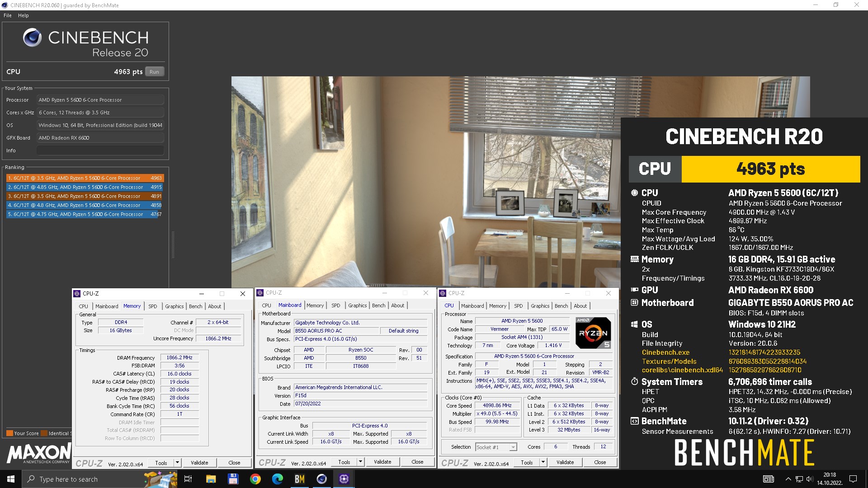This screenshot has width=868, height=488.
Task: Click the search magnifier icon in the taskbar
Action: point(31,479)
